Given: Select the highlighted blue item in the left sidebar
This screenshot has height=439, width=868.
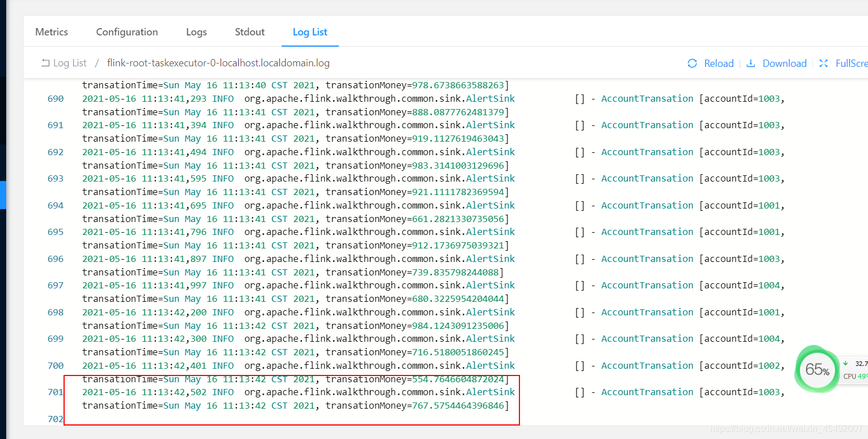Looking at the screenshot, I should (x=3, y=195).
